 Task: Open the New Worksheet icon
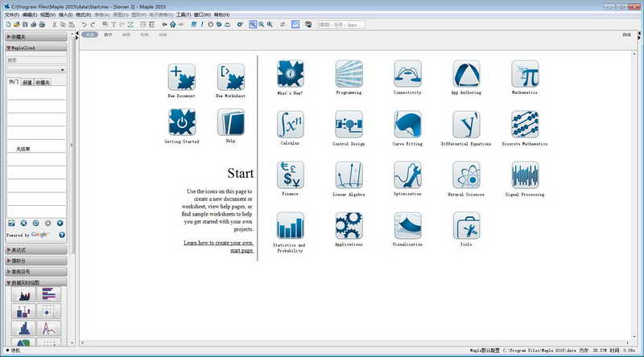click(x=231, y=77)
